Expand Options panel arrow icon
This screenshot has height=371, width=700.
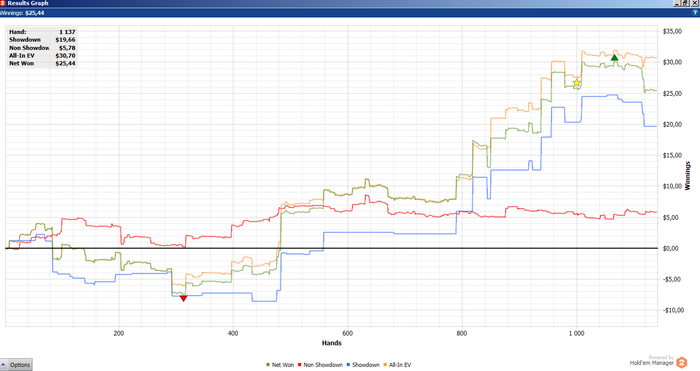click(4, 364)
